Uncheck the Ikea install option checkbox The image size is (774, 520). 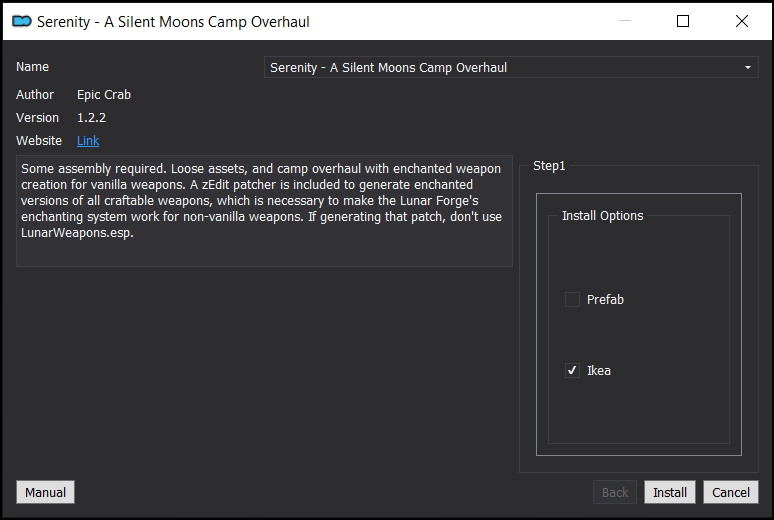(x=572, y=370)
